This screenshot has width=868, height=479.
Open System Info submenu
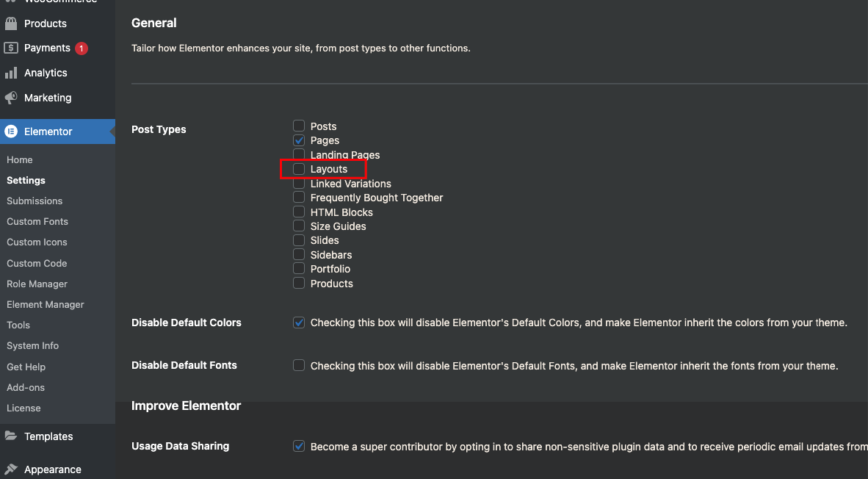coord(32,345)
